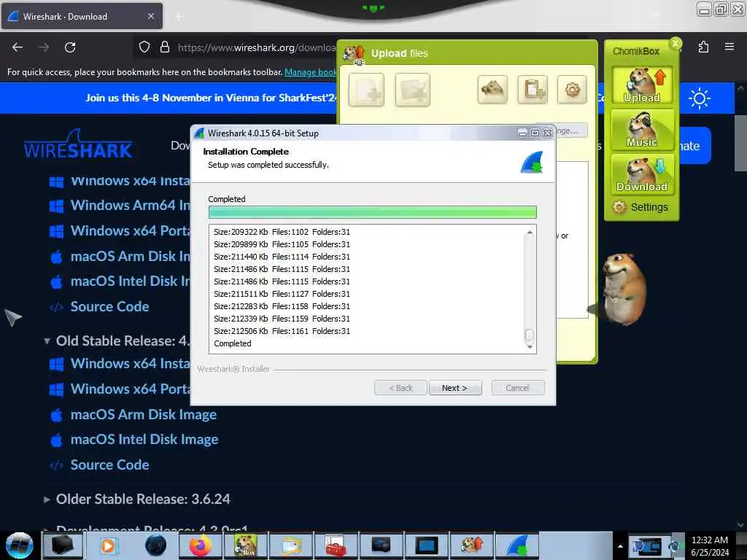This screenshot has height=560, width=747.
Task: Open ChomikBox Settings
Action: (641, 207)
